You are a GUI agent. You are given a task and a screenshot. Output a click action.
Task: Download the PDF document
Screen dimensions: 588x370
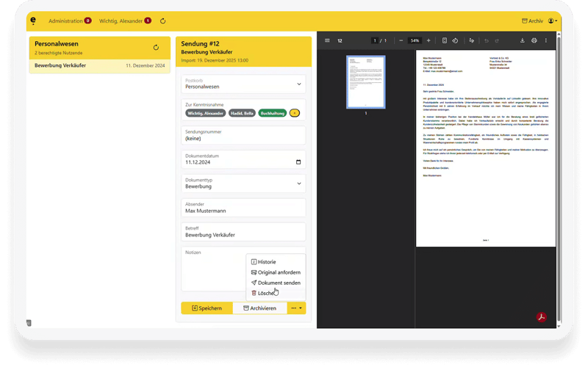point(522,40)
